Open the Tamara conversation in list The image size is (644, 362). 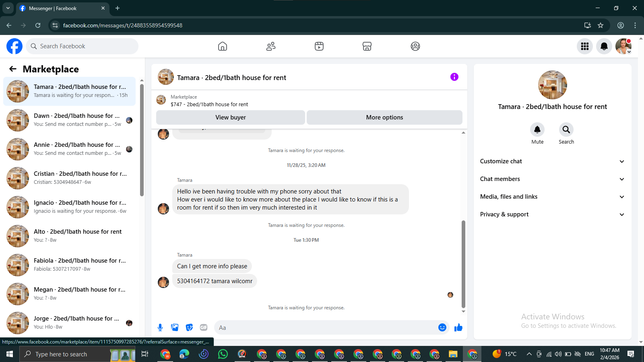point(69,91)
